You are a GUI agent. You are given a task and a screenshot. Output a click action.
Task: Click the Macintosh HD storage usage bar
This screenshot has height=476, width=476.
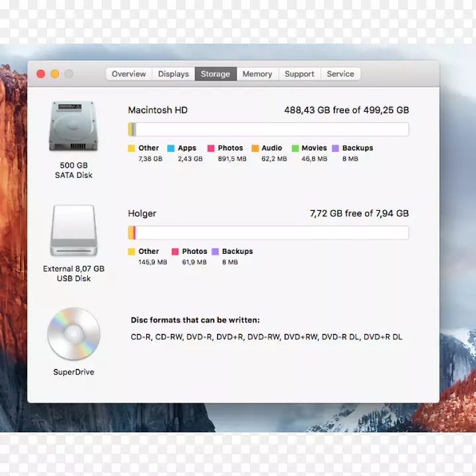tap(268, 130)
